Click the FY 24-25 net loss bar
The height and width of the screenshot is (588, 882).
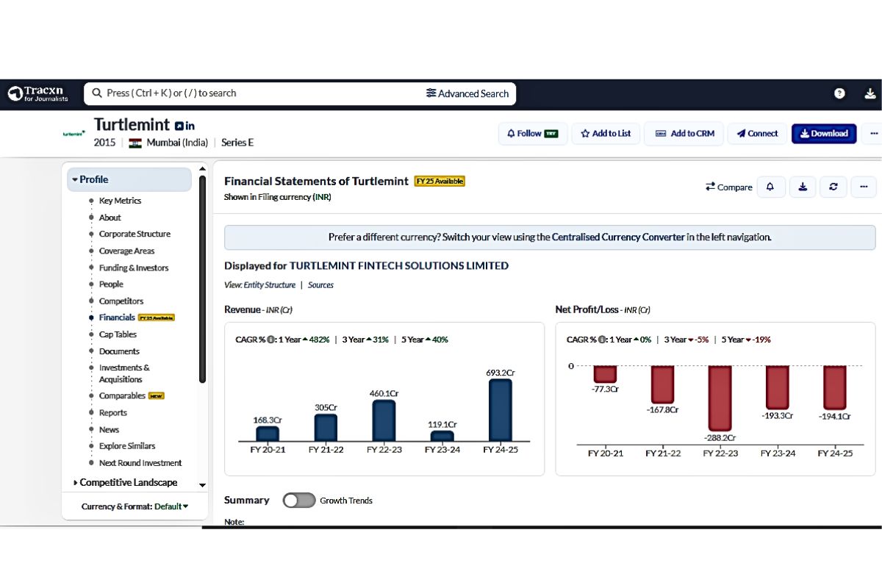pos(835,387)
